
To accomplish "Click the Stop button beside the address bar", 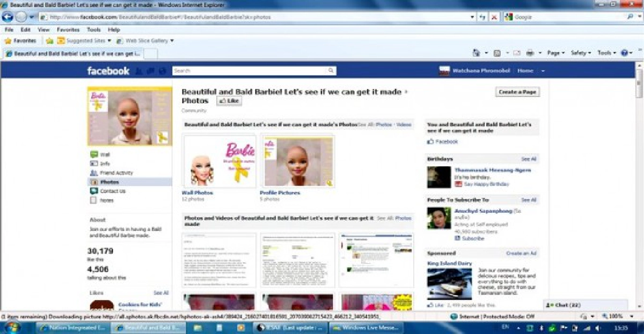I will [x=494, y=17].
